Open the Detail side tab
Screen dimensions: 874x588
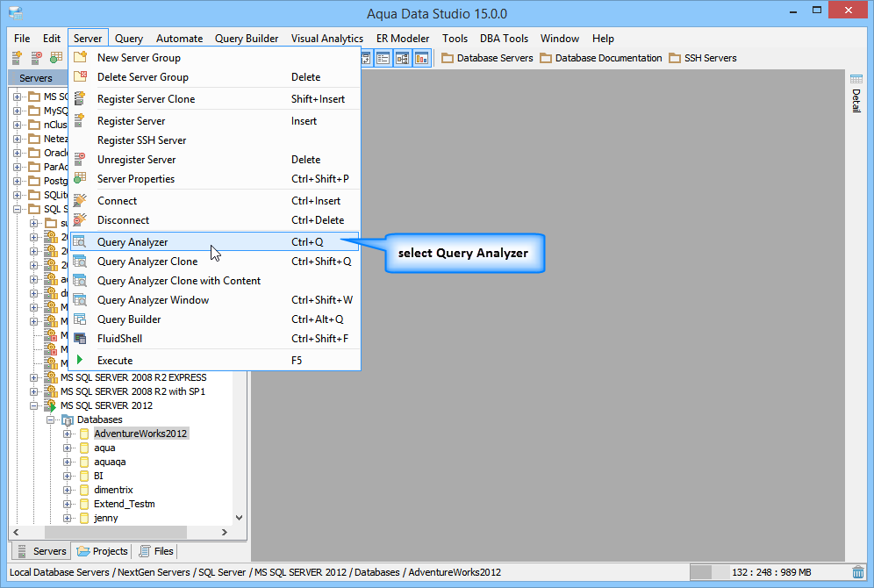coord(856,93)
